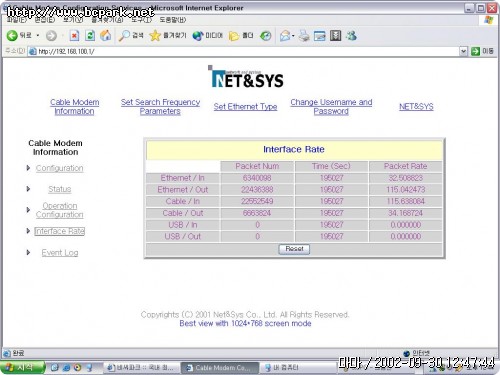Click the USB / Out row label
This screenshot has width=500, height=375.
183,237
